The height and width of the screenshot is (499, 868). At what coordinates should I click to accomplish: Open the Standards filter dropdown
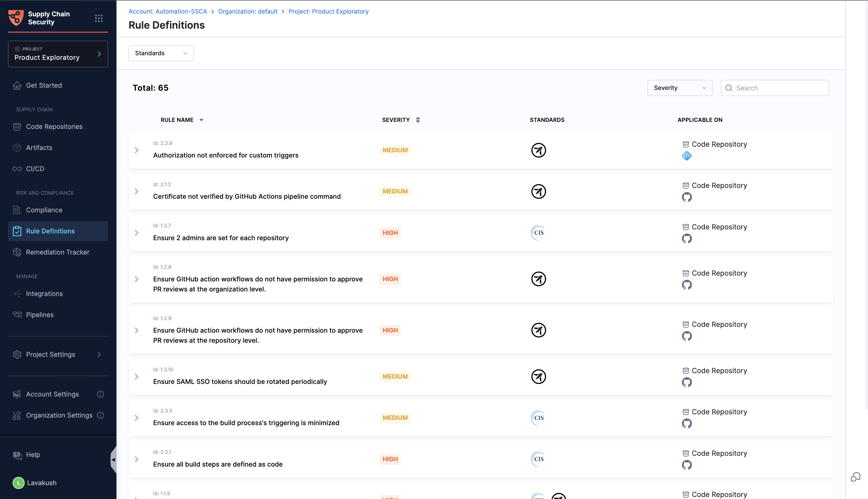coord(161,53)
